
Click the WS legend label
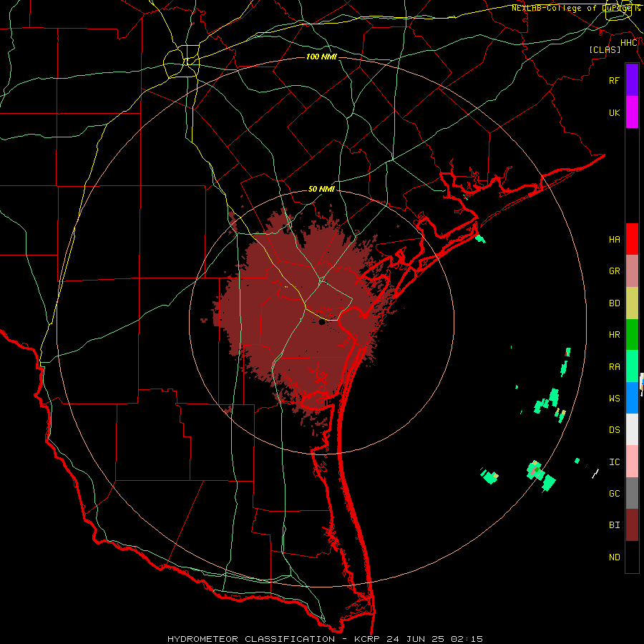[x=614, y=398]
